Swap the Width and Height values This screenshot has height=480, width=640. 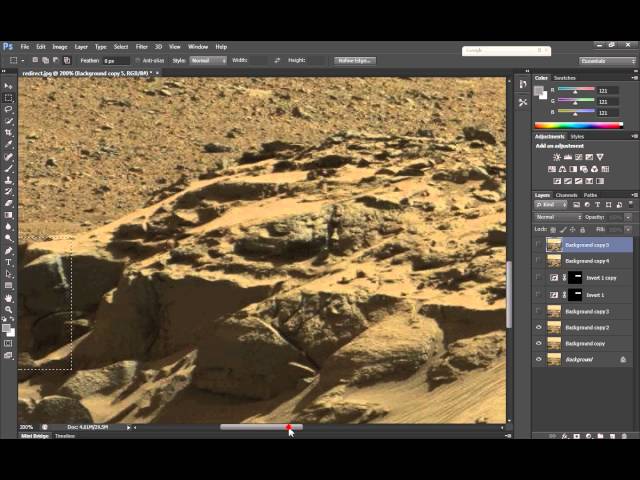[x=277, y=60]
